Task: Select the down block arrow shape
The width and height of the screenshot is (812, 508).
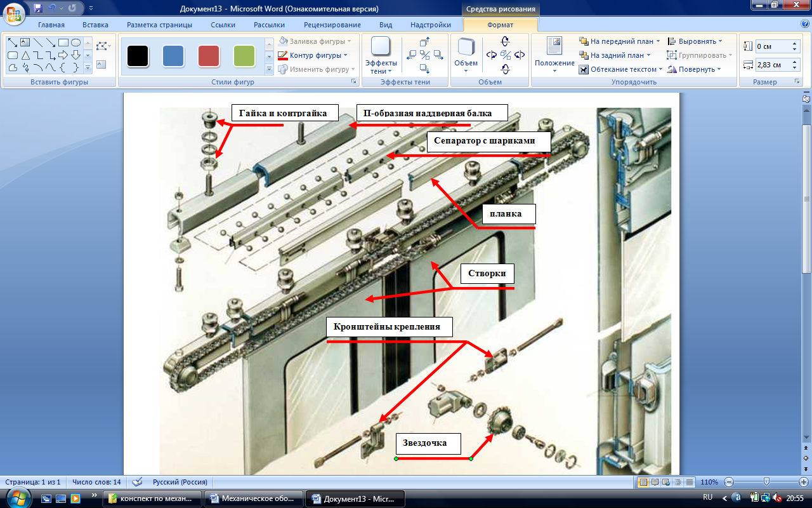Action: tap(76, 55)
